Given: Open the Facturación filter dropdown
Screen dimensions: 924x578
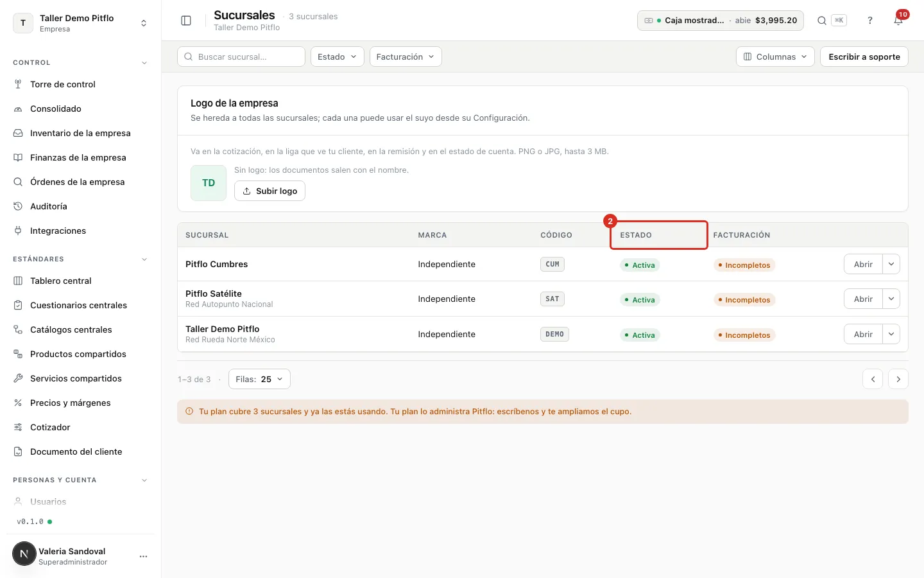Looking at the screenshot, I should (406, 57).
